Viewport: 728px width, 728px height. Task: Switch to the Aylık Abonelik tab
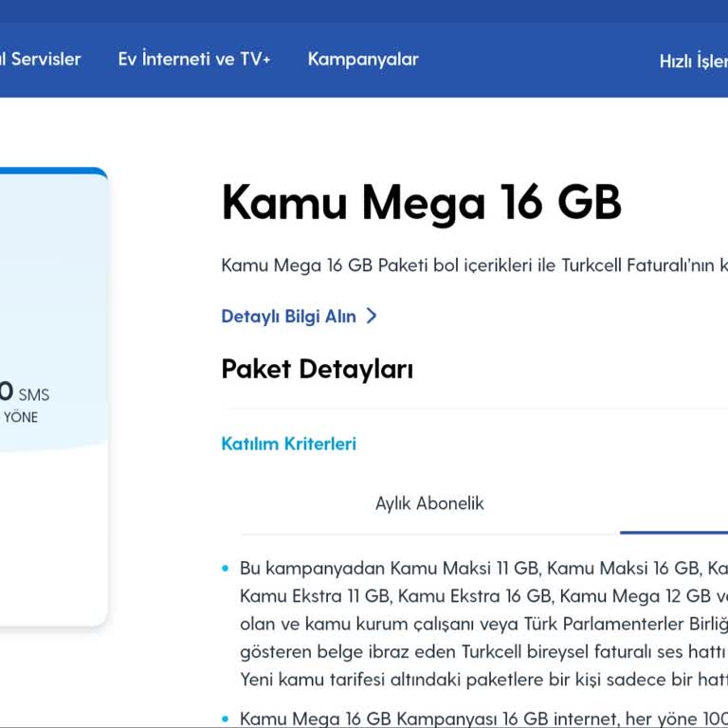429,503
